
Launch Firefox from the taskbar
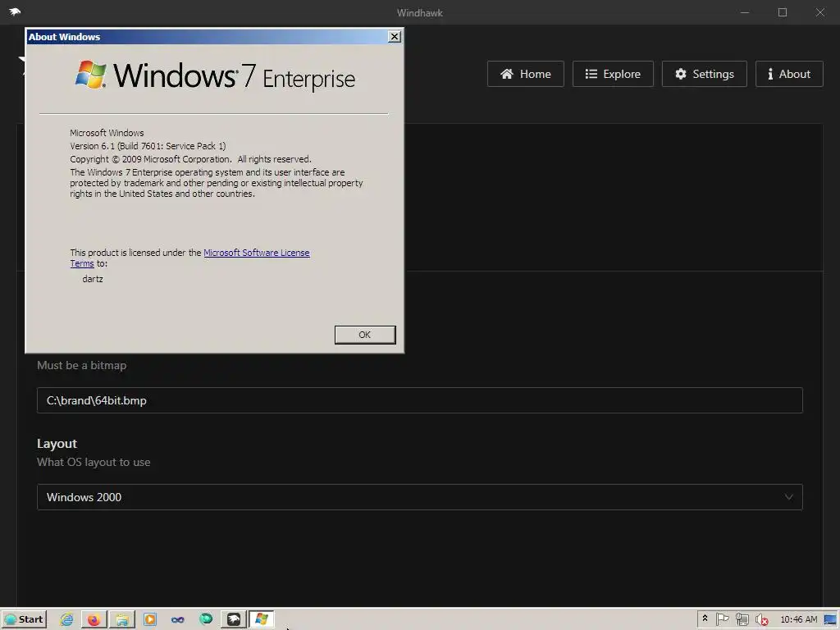click(x=94, y=619)
